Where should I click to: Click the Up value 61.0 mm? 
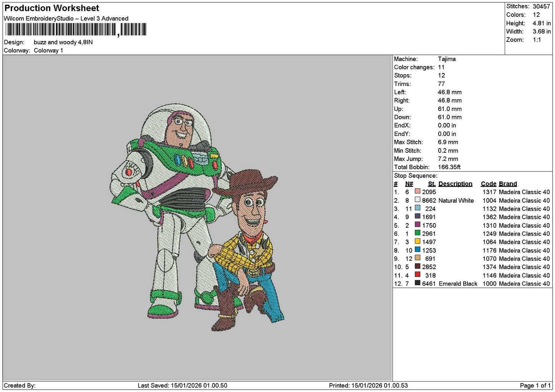coord(450,109)
